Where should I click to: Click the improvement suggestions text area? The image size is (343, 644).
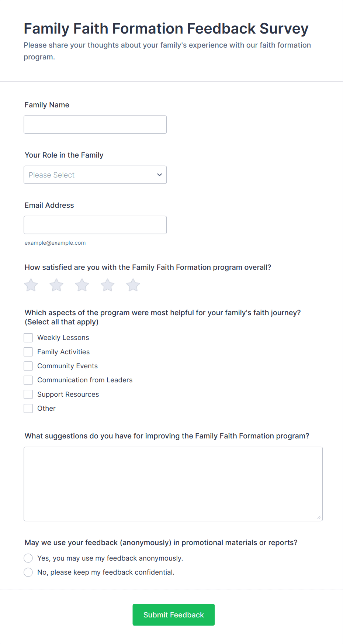pos(173,484)
